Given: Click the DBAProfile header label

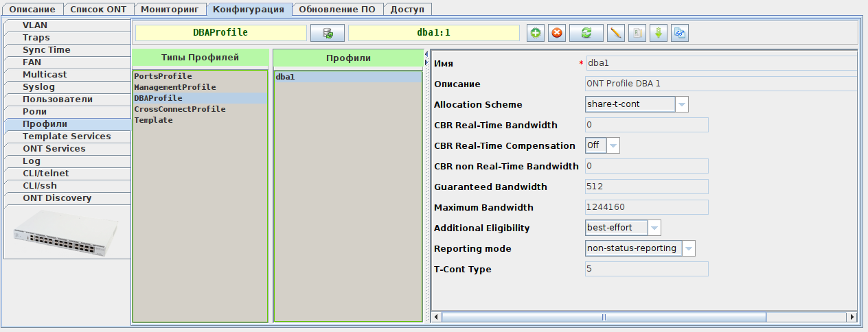Looking at the screenshot, I should pos(220,33).
